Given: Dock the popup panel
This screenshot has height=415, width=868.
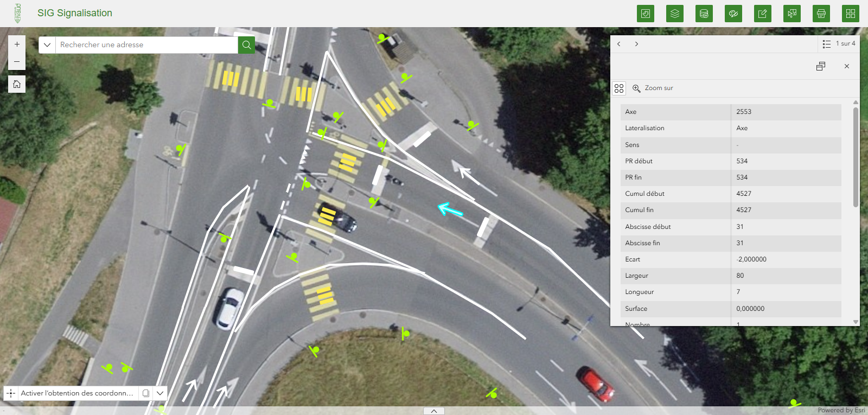Looking at the screenshot, I should 820,66.
